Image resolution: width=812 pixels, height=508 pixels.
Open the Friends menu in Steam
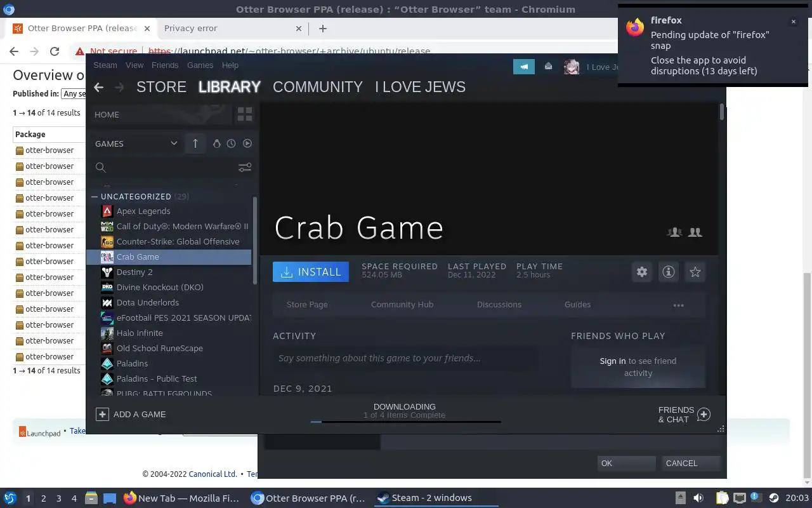coord(165,65)
